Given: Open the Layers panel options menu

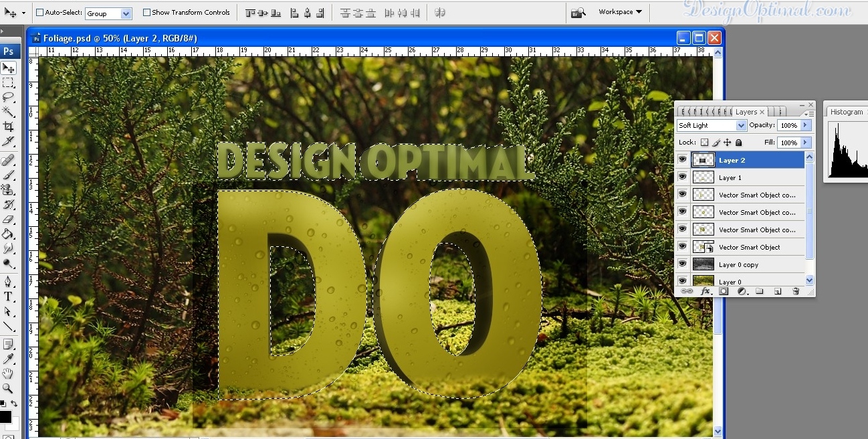Looking at the screenshot, I should 810,114.
